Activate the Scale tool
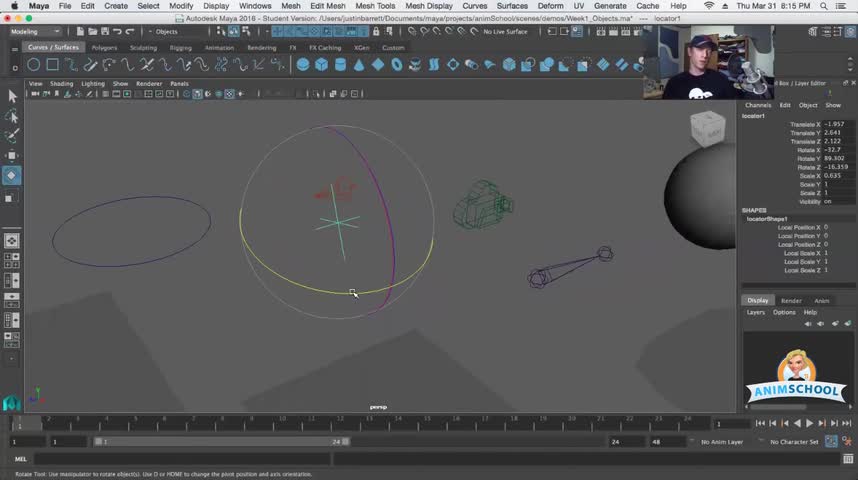Viewport: 858px width, 480px height. [x=10, y=198]
